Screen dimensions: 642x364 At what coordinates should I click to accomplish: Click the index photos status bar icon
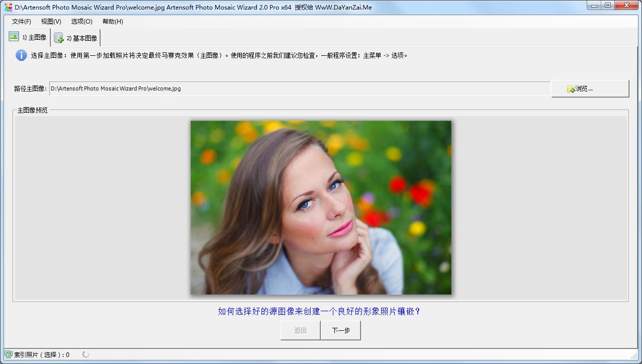(8, 354)
